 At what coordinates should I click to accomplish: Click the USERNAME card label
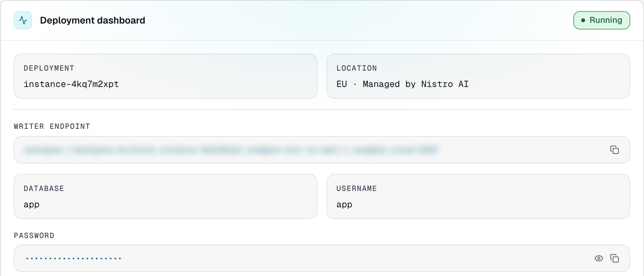tap(357, 188)
